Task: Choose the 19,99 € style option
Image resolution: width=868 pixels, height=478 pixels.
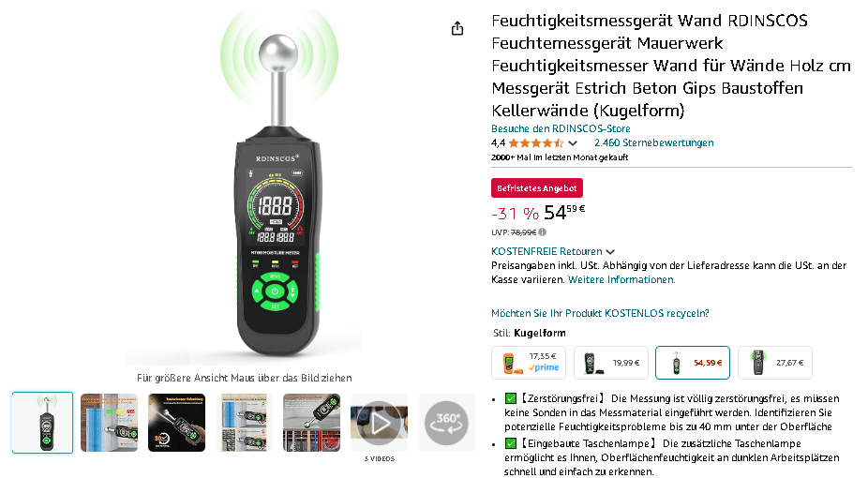Action: coord(610,363)
